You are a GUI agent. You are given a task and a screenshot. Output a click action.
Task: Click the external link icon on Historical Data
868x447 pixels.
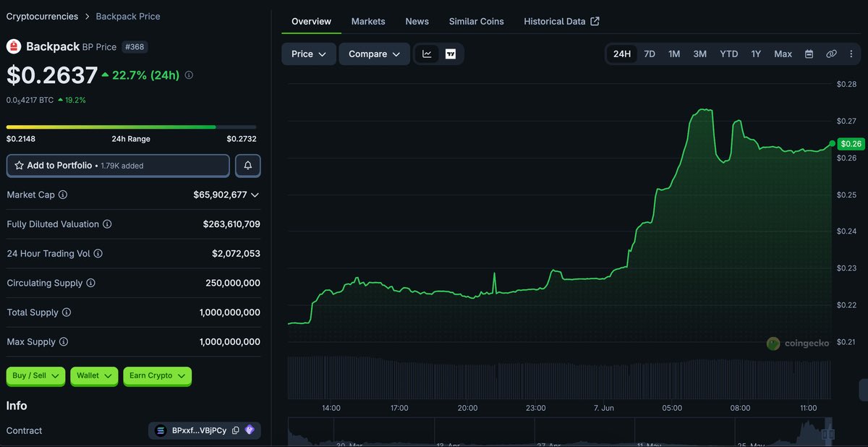[595, 21]
